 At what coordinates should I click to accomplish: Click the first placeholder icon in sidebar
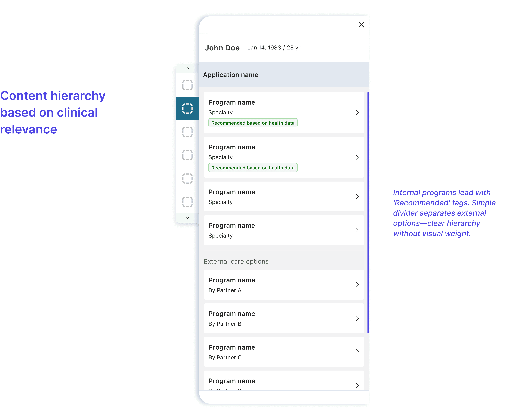[187, 85]
